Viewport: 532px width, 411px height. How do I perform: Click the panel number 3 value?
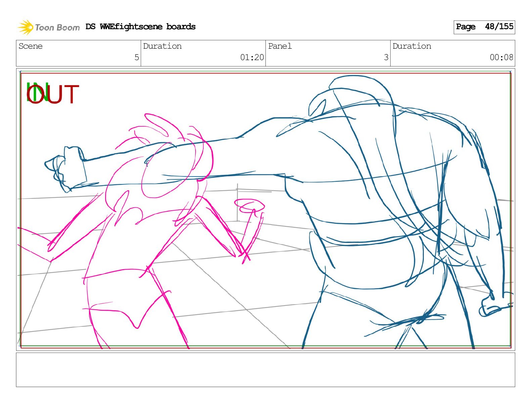pos(386,57)
